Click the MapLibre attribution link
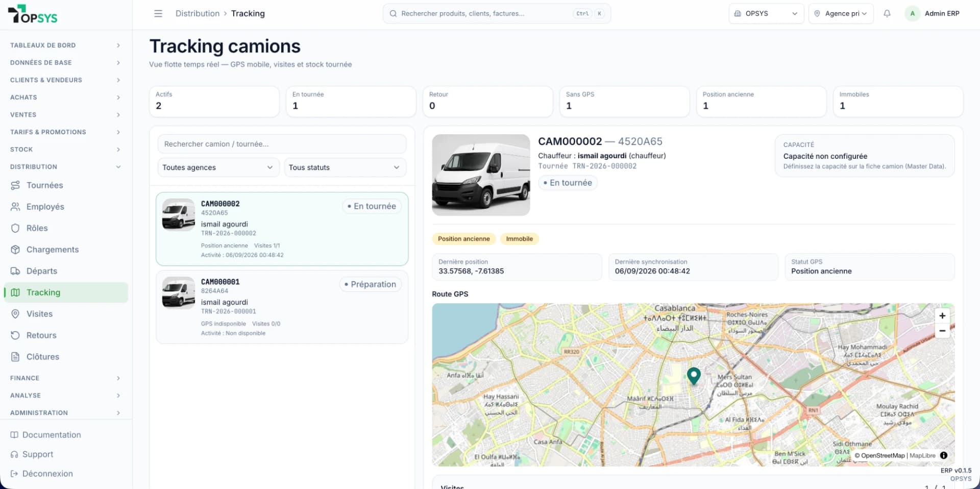The width and height of the screenshot is (980, 489). [x=923, y=456]
